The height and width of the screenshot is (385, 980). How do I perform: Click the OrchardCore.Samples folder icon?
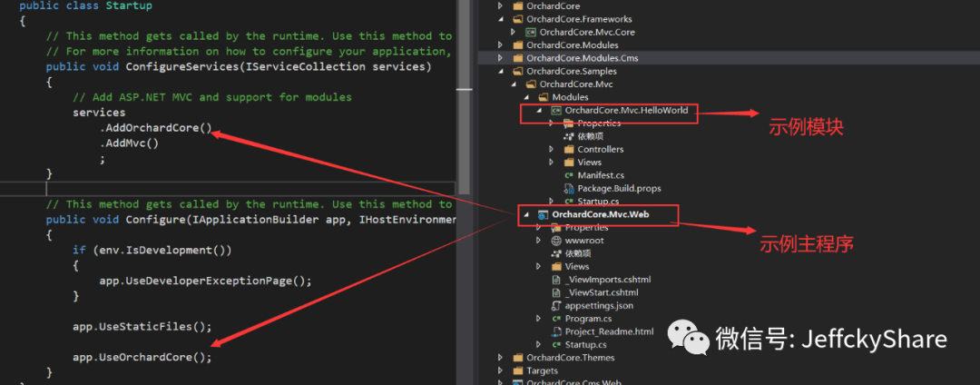[x=517, y=71]
